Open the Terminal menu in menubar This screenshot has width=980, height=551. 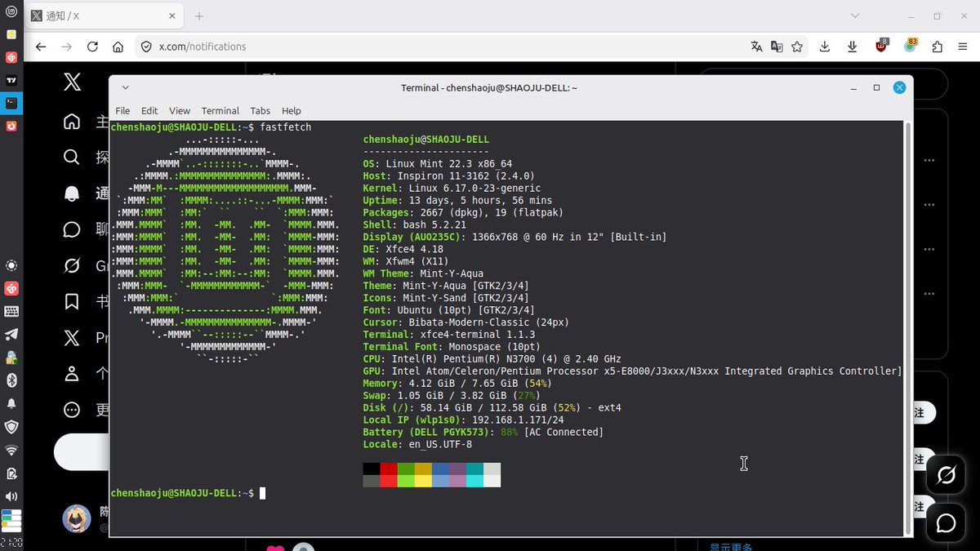tap(220, 111)
